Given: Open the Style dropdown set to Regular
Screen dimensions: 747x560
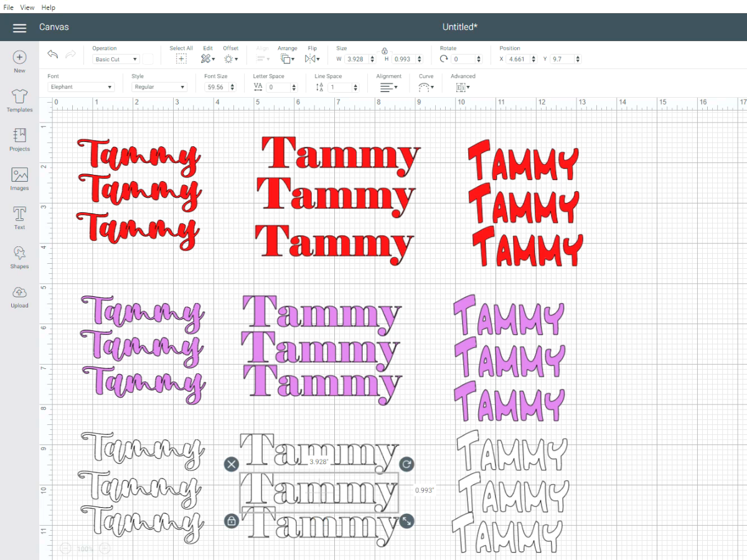Looking at the screenshot, I should tap(159, 87).
